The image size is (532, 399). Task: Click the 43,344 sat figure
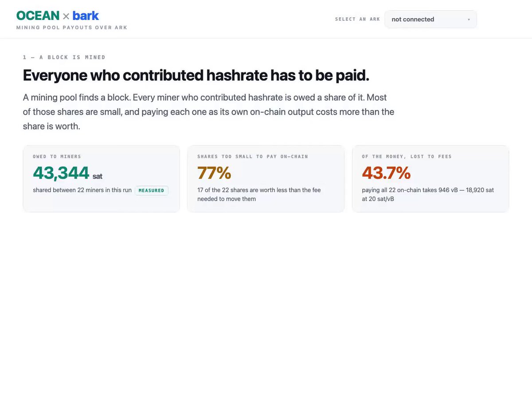click(67, 173)
